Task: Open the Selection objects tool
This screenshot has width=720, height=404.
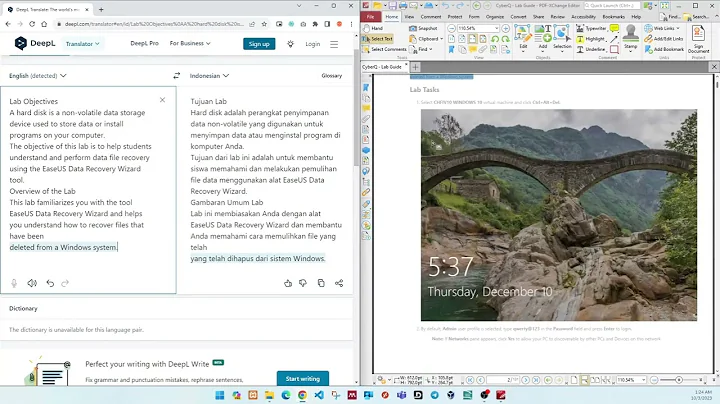Action: coord(562,38)
